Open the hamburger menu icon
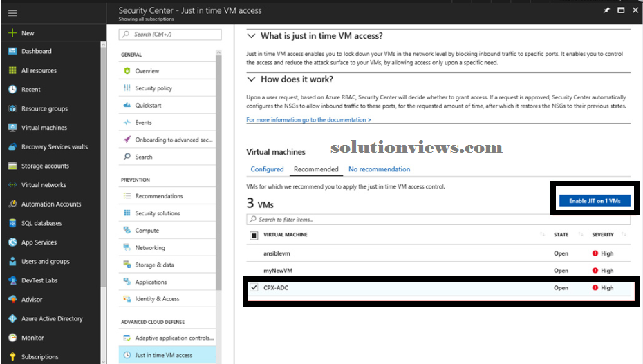 [x=12, y=13]
